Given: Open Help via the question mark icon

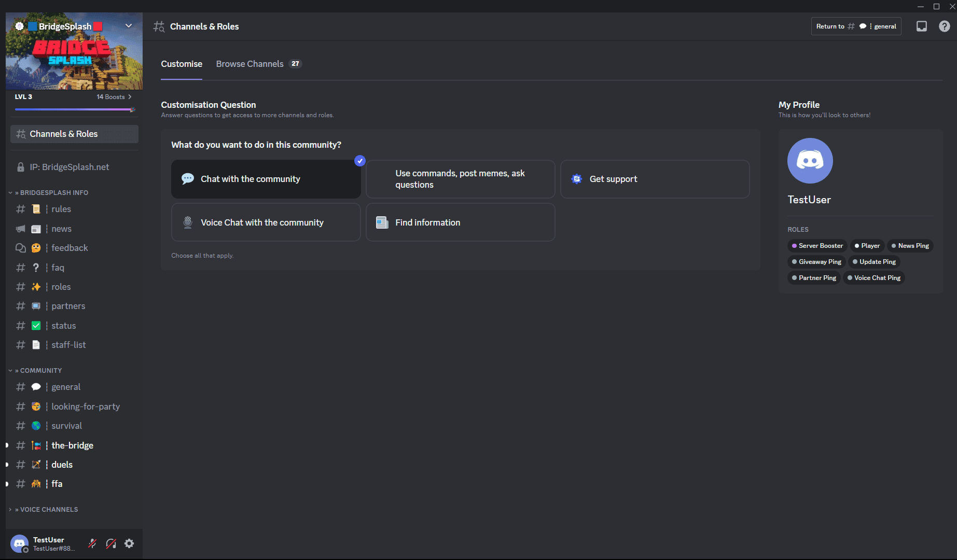Looking at the screenshot, I should (x=944, y=26).
